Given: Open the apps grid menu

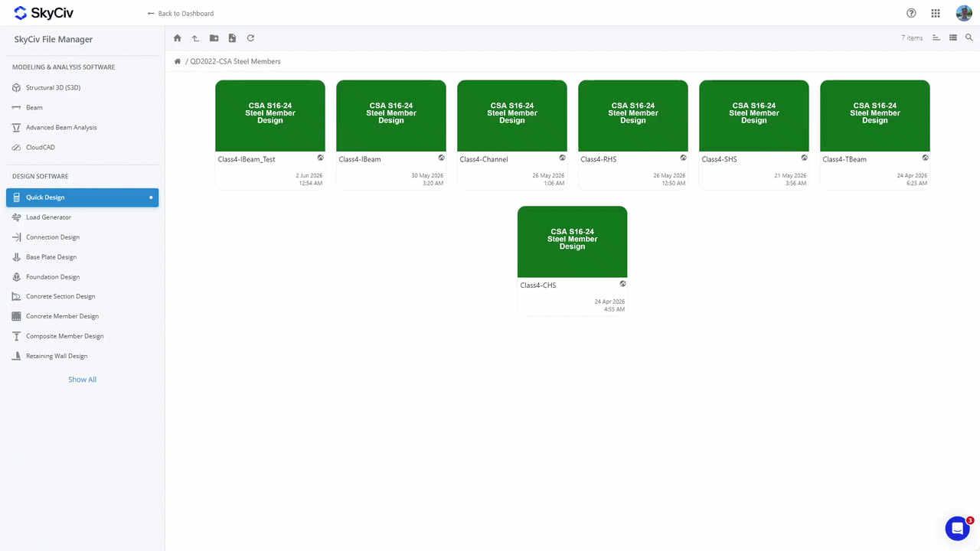Looking at the screenshot, I should 936,13.
